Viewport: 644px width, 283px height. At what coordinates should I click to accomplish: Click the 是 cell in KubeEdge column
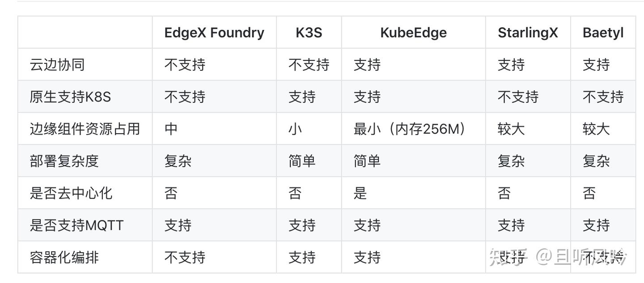coord(360,193)
